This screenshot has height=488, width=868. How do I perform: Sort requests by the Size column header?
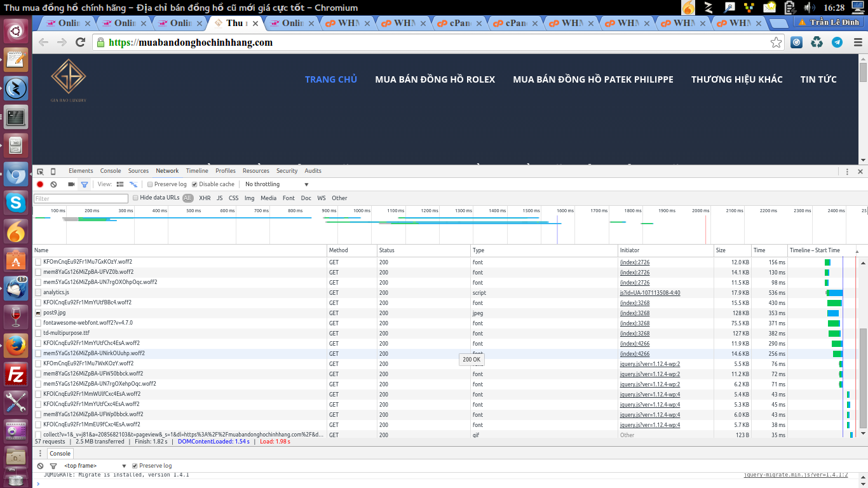[732, 250]
